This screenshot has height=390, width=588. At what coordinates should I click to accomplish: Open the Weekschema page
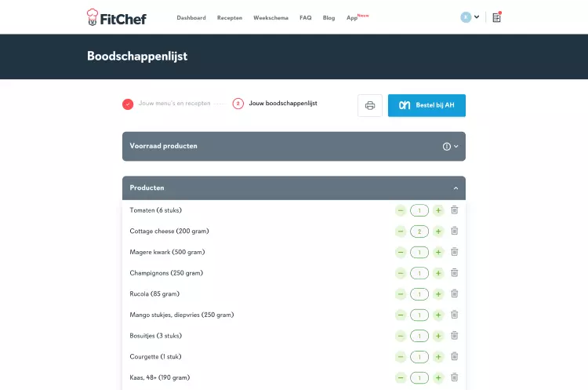point(270,17)
